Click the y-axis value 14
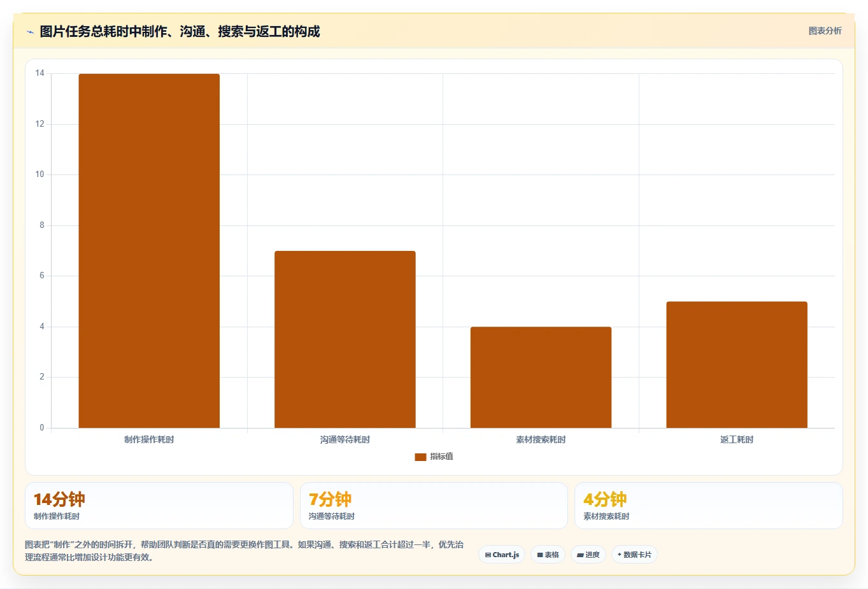The height and width of the screenshot is (589, 868). click(x=40, y=73)
